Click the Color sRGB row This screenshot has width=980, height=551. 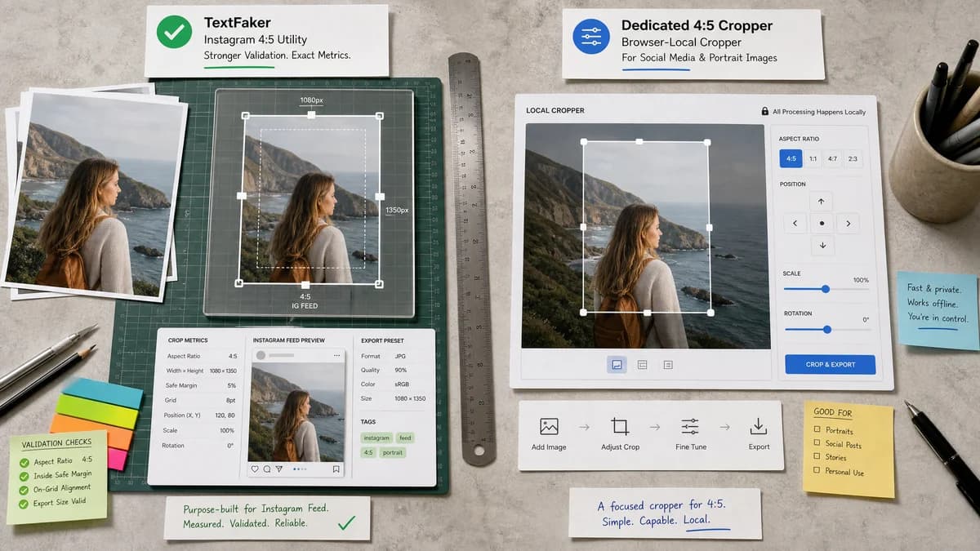pos(394,384)
